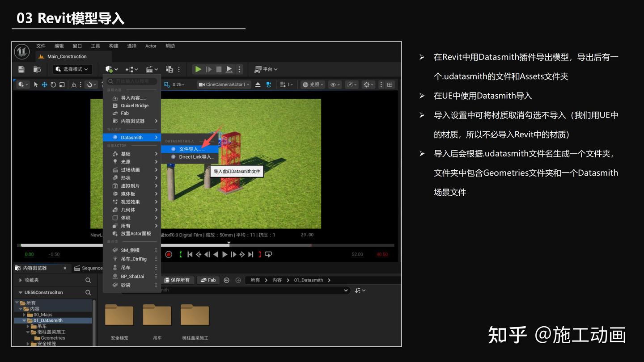
Task: Choose Direct Link导入 in the submenu
Action: click(190, 157)
